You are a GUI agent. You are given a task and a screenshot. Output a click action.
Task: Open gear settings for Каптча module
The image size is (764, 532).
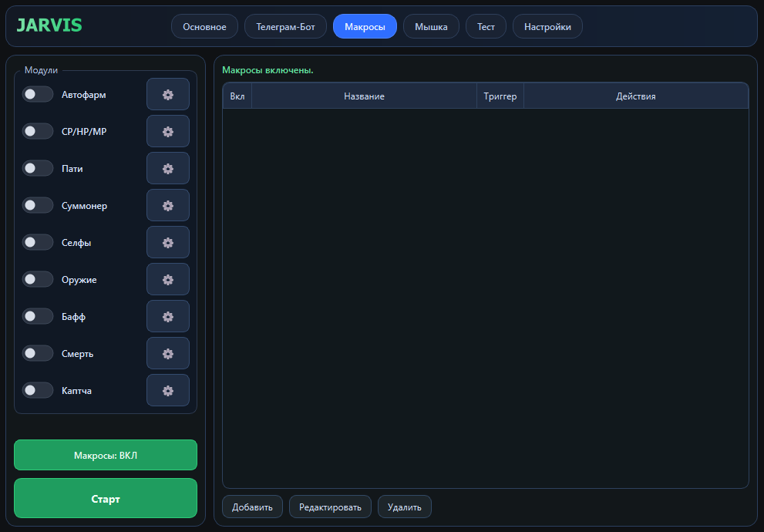click(x=168, y=391)
